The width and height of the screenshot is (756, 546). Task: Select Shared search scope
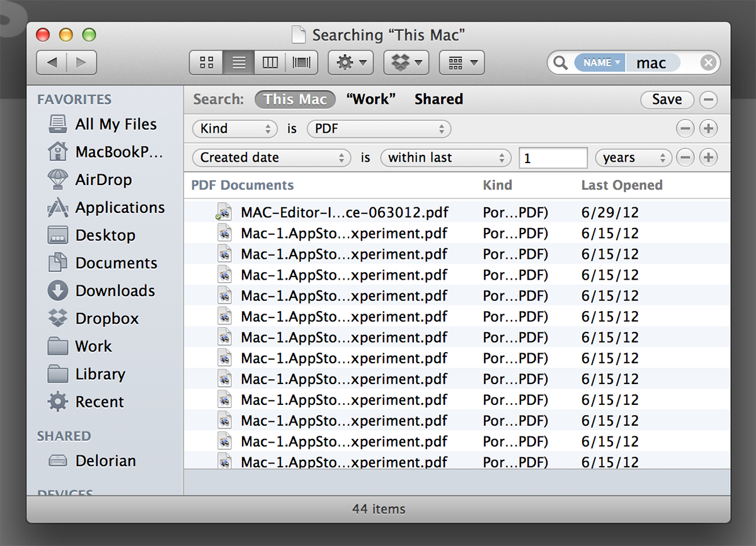pyautogui.click(x=438, y=100)
